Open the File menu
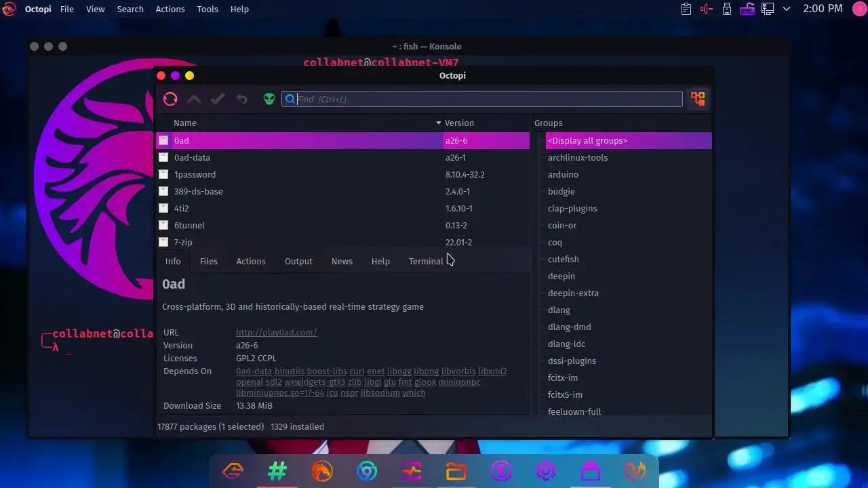 point(67,9)
